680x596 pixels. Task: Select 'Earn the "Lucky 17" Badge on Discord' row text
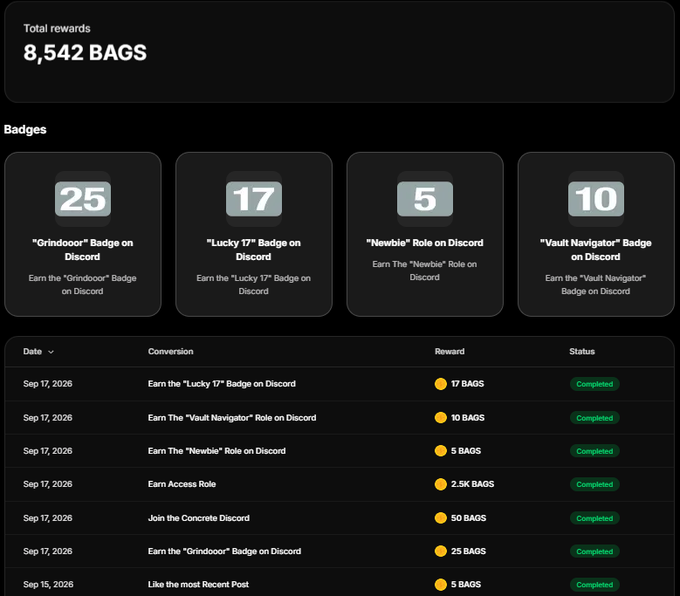click(x=222, y=383)
